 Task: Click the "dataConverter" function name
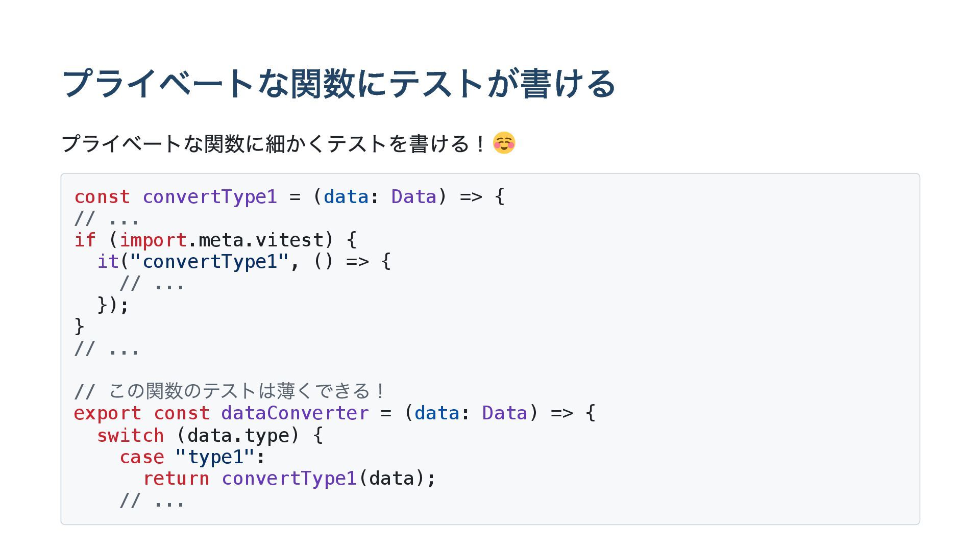point(295,413)
